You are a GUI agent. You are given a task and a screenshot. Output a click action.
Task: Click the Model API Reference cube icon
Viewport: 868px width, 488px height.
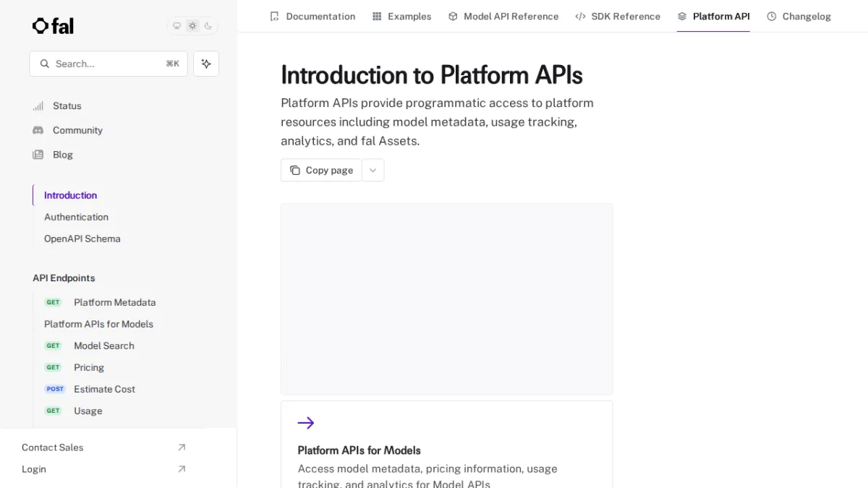point(453,16)
